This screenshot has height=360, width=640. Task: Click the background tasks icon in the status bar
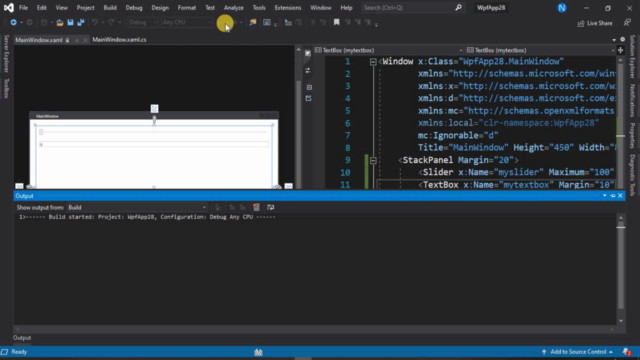click(x=258, y=352)
